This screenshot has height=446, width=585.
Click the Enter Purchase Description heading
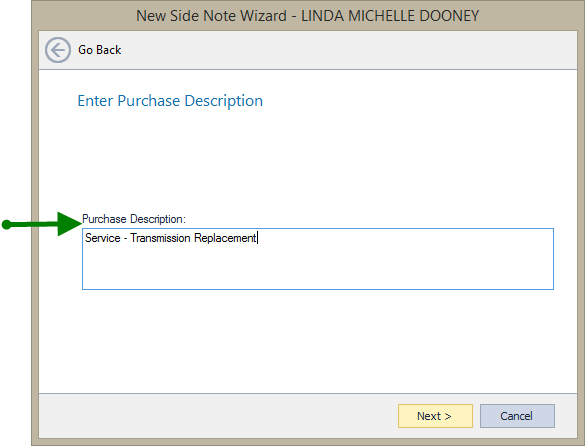tap(170, 101)
